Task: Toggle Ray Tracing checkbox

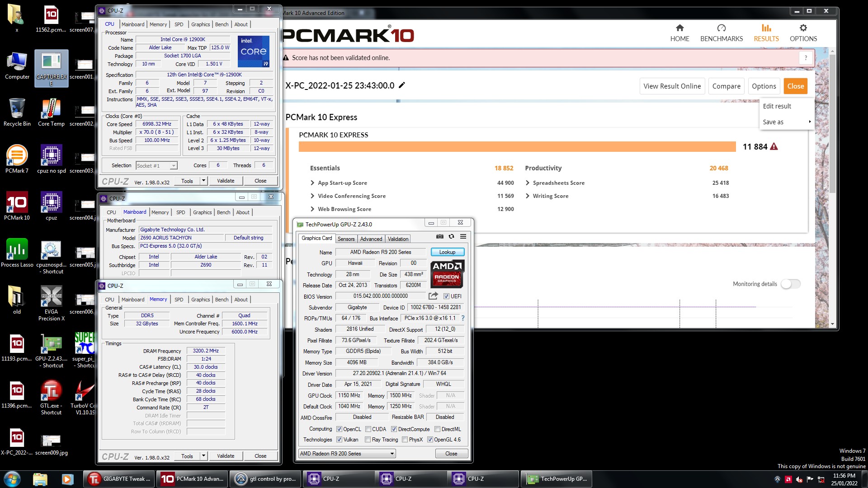Action: pyautogui.click(x=368, y=440)
